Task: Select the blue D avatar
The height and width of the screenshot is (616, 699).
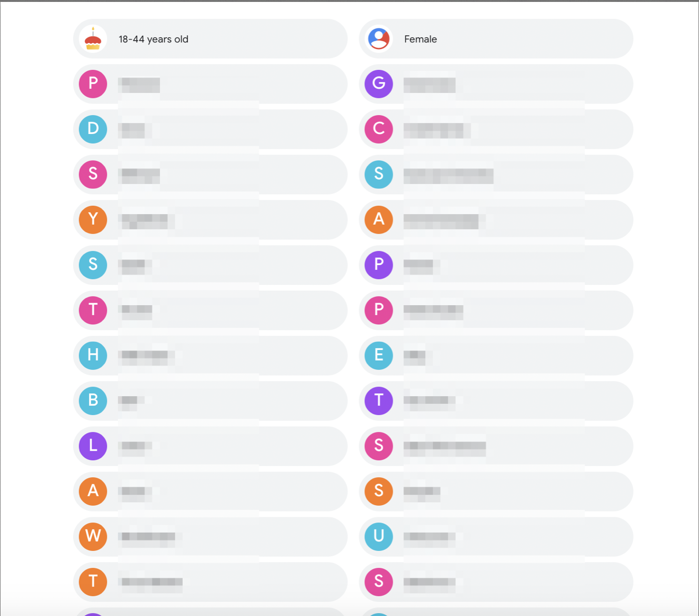Action: tap(93, 129)
